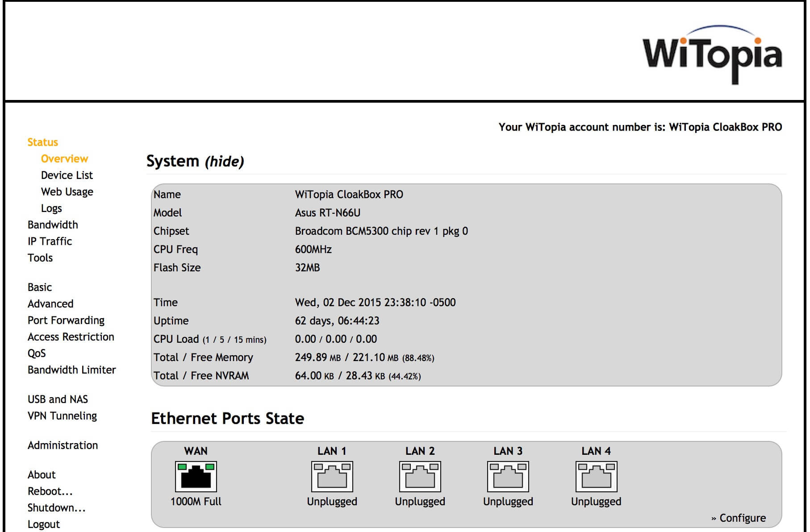
Task: Go to Port Forwarding
Action: coord(66,320)
